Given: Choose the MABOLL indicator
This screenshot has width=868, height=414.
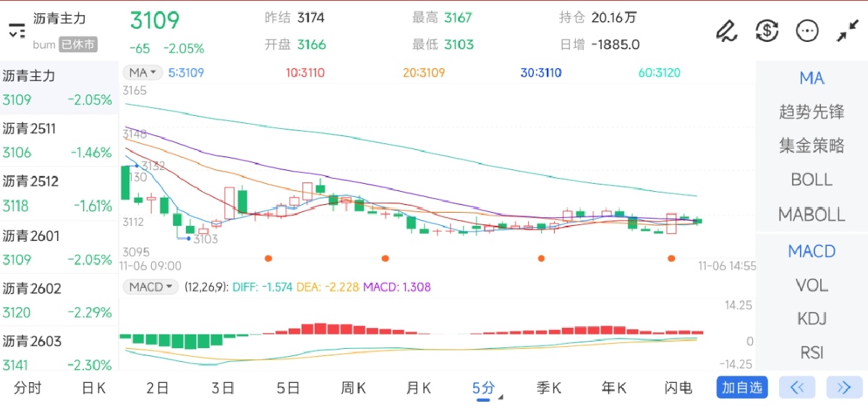Looking at the screenshot, I should click(812, 214).
